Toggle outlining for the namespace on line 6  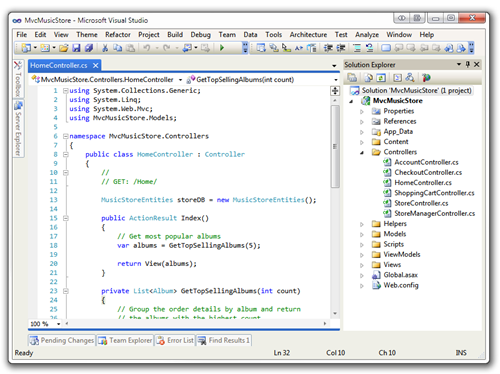point(66,136)
